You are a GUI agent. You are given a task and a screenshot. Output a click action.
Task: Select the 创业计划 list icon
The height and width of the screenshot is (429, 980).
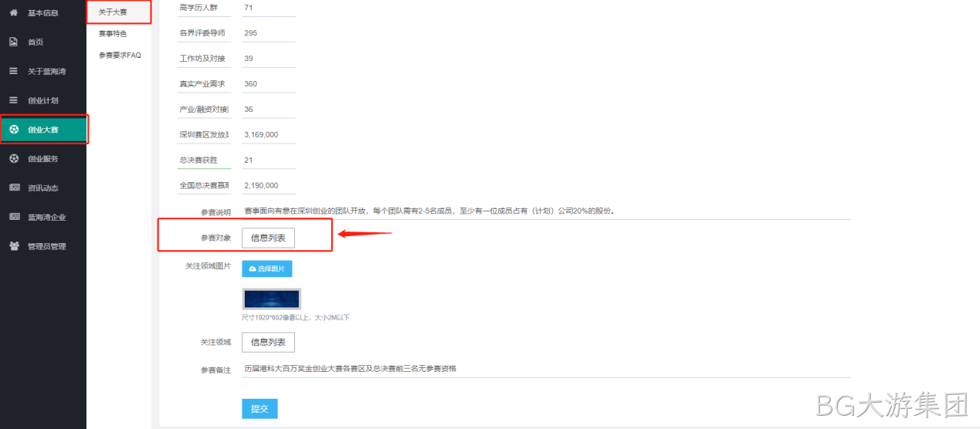pos(13,100)
